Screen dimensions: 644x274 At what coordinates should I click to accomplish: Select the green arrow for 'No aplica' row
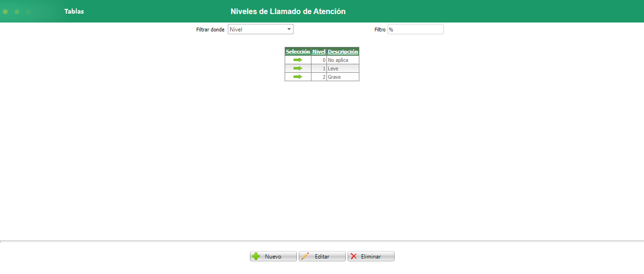click(297, 60)
